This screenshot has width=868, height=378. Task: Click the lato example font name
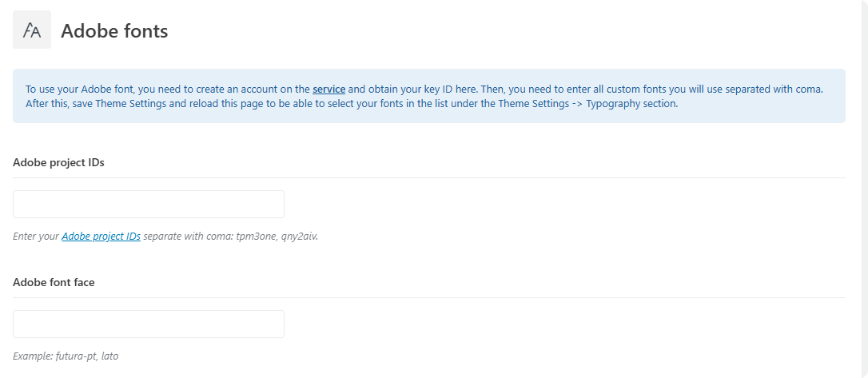point(110,356)
